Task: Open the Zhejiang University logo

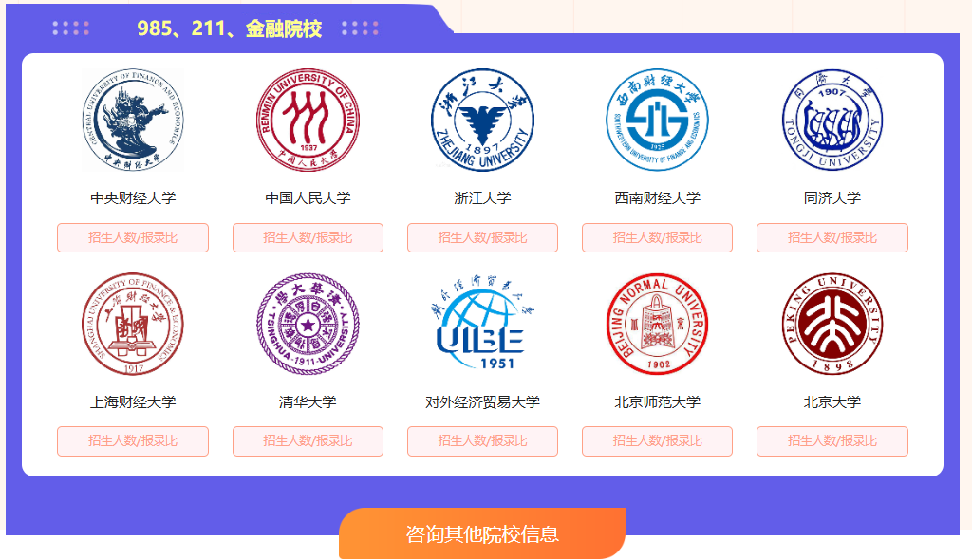Action: click(482, 120)
